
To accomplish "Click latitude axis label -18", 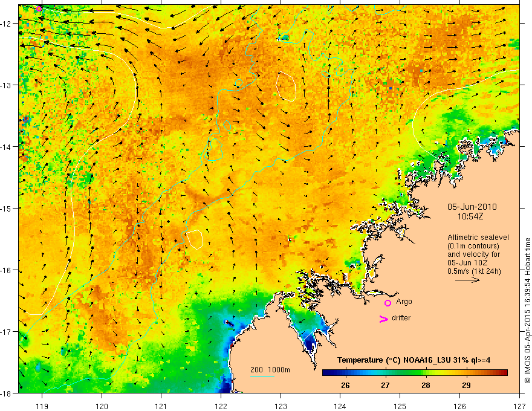I will (x=7, y=393).
